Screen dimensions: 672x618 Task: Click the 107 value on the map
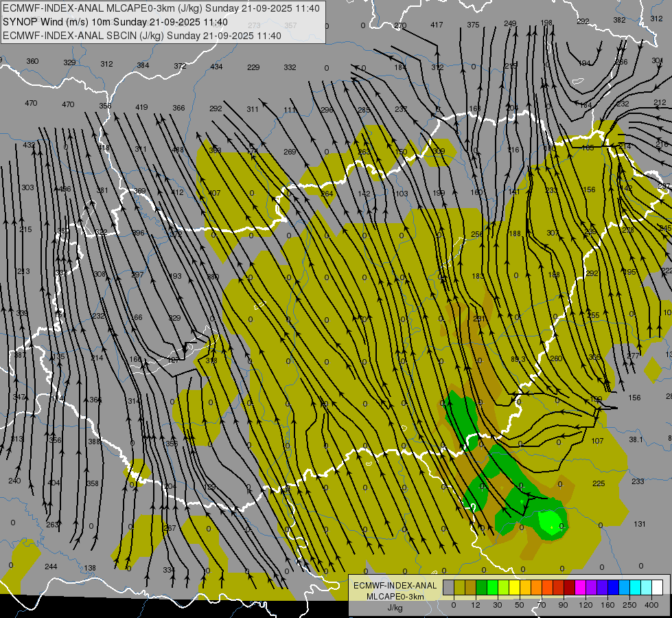(x=597, y=441)
